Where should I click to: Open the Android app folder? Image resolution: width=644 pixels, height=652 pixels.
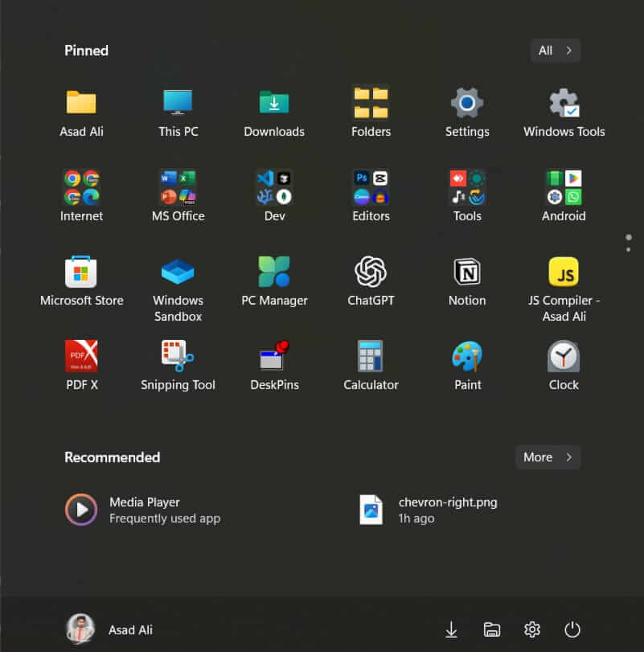(x=564, y=196)
